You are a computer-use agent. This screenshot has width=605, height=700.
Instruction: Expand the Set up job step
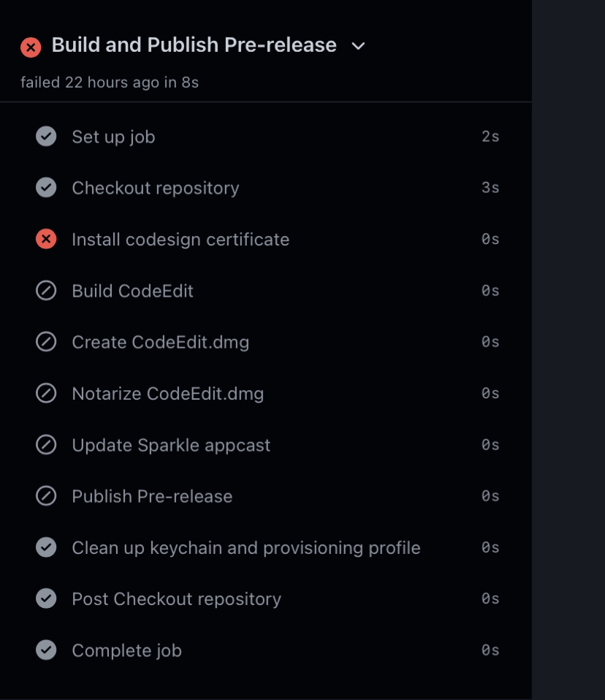tap(113, 137)
